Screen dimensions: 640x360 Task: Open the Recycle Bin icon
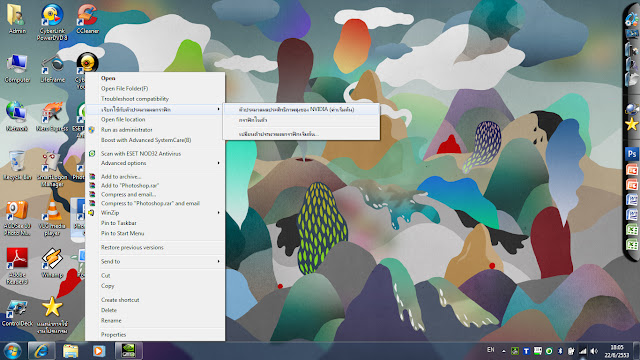[17, 165]
